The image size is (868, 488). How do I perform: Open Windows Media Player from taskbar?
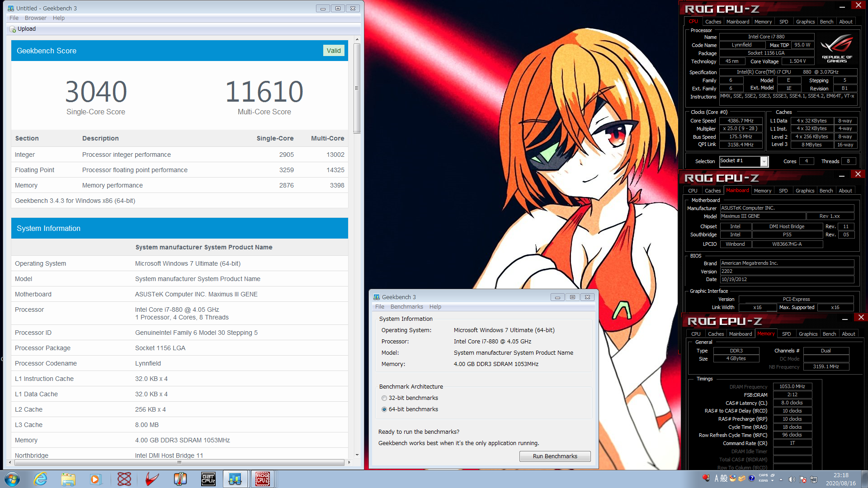pyautogui.click(x=95, y=479)
